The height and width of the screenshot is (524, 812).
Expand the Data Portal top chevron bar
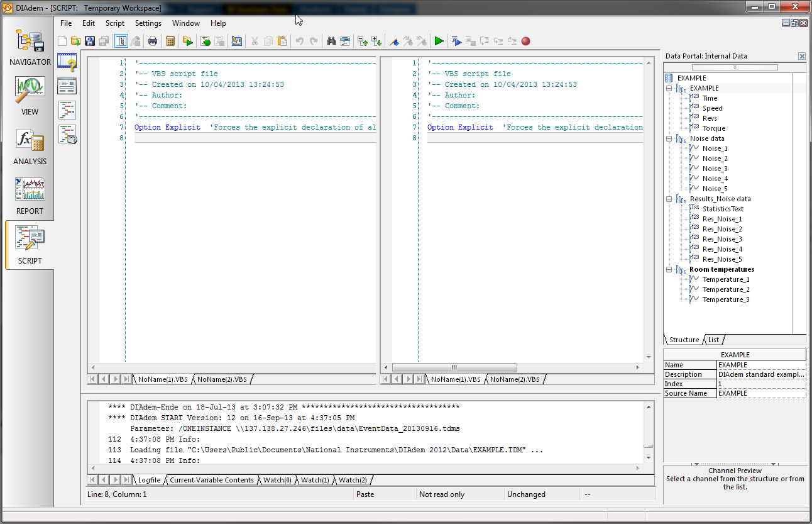[735, 67]
